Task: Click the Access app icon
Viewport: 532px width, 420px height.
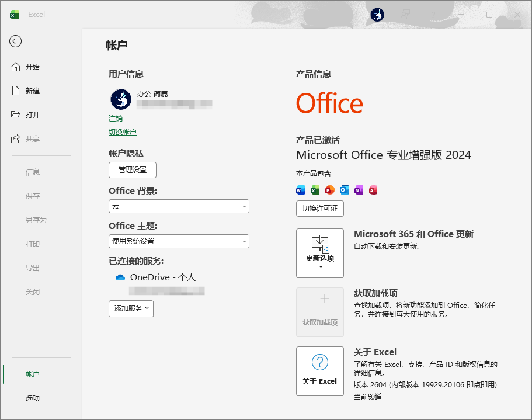Action: click(373, 190)
